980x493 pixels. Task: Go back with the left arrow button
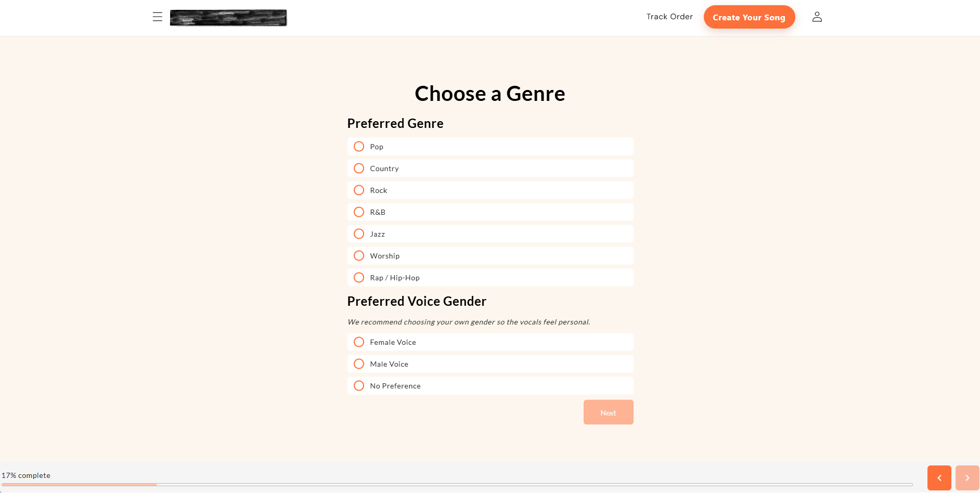(939, 478)
